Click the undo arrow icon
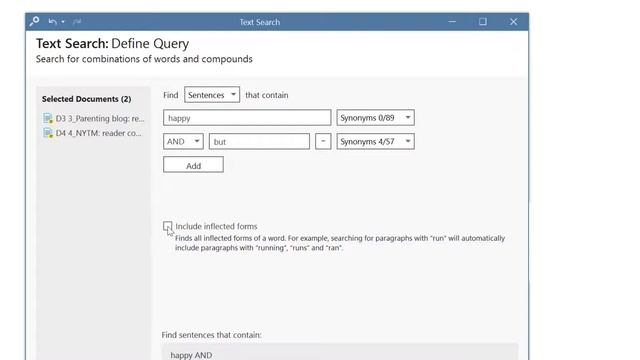 52,22
